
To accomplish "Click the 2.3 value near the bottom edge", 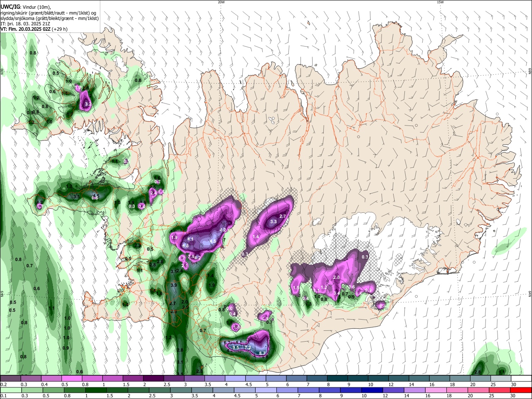I will tap(199, 371).
